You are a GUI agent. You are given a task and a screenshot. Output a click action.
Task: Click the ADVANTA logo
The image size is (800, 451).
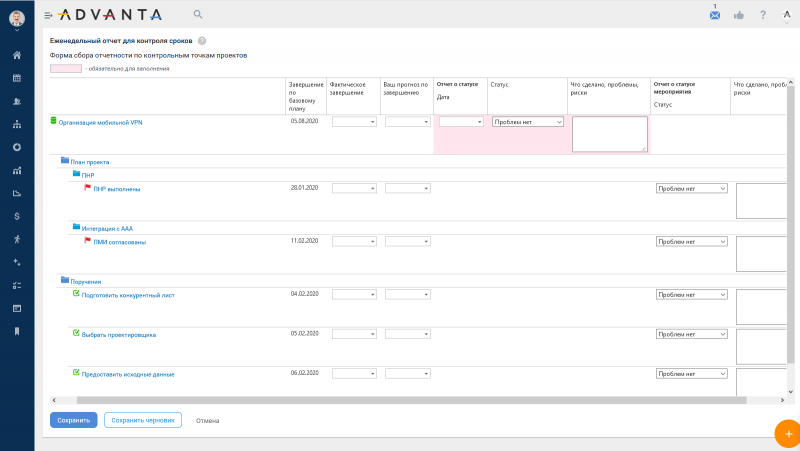(110, 15)
